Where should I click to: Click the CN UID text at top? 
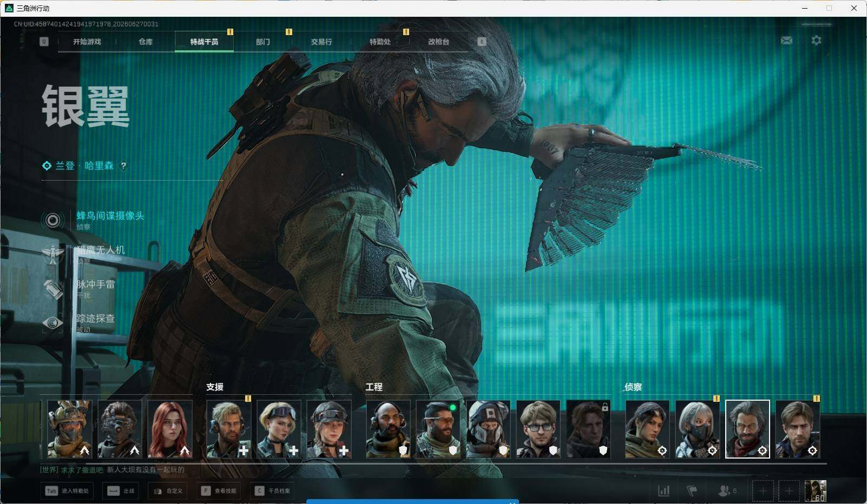click(x=86, y=24)
